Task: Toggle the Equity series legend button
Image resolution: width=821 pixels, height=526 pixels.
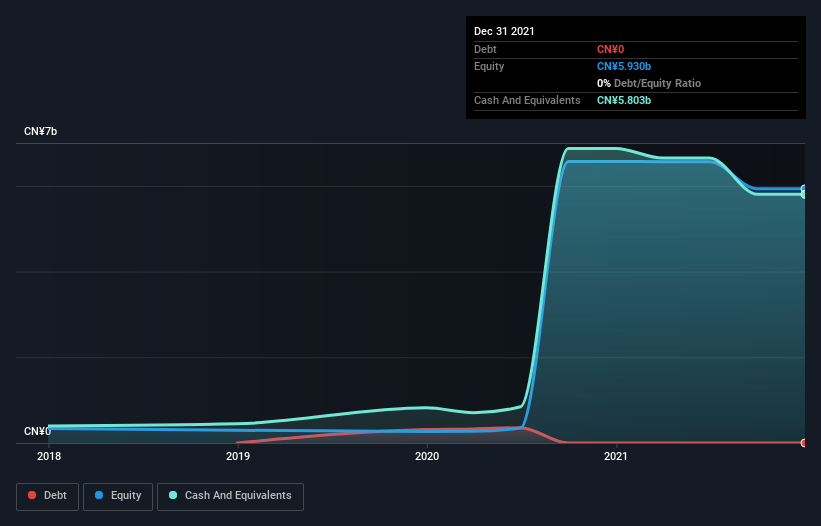Action: tap(118, 496)
